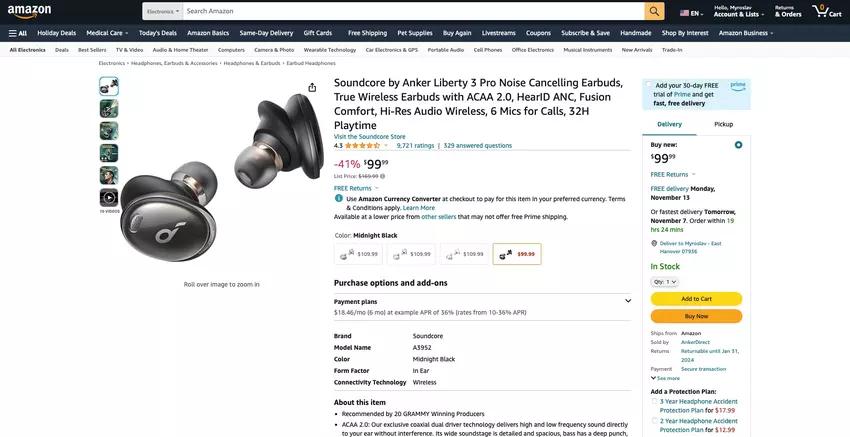The height and width of the screenshot is (437, 850).
Task: Check the 3 Year Protection Plan box
Action: point(655,401)
